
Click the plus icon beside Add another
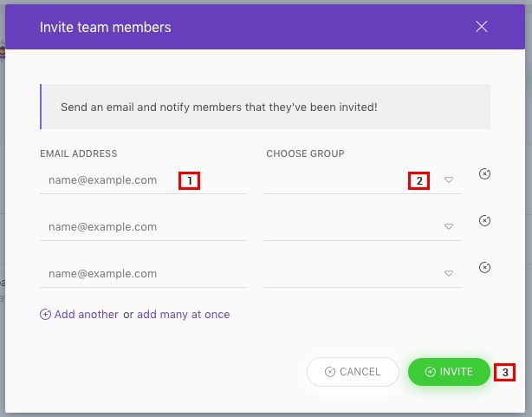click(45, 315)
